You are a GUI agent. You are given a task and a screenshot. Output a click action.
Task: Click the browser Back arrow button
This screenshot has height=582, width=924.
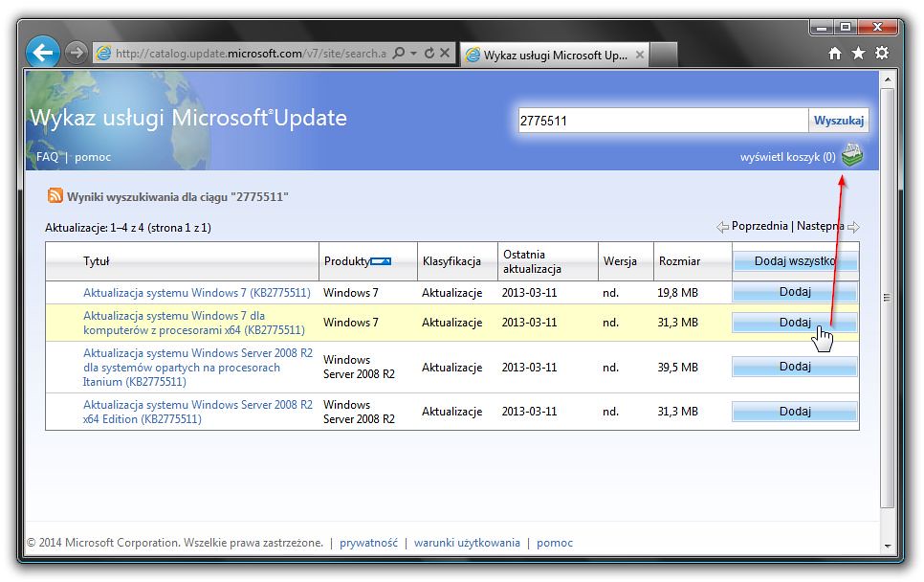[42, 53]
